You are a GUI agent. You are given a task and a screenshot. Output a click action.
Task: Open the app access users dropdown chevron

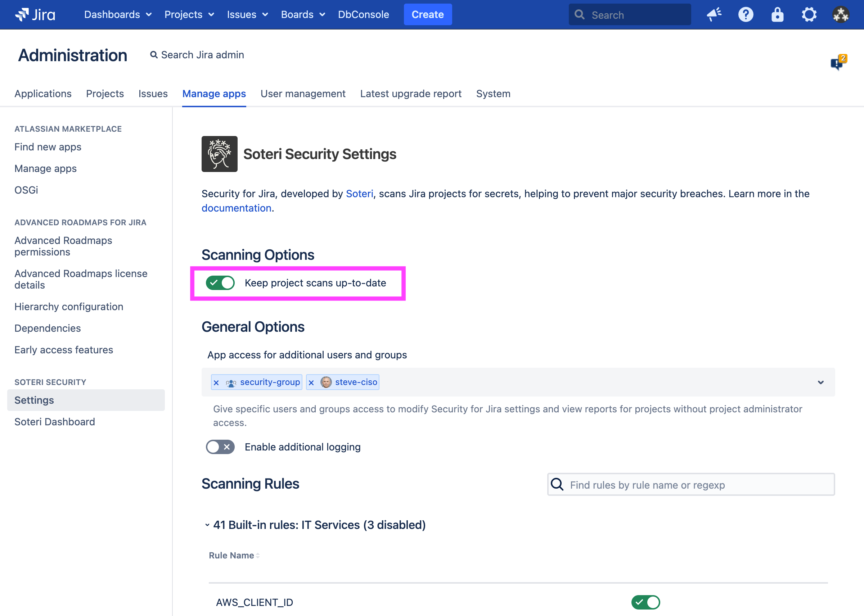point(820,382)
